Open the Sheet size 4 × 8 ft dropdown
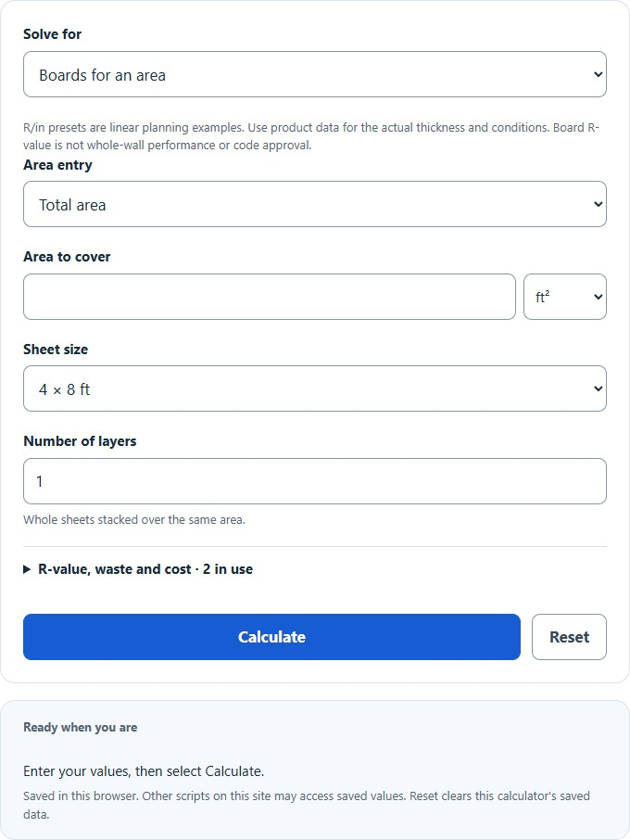630x840 pixels. click(x=315, y=388)
